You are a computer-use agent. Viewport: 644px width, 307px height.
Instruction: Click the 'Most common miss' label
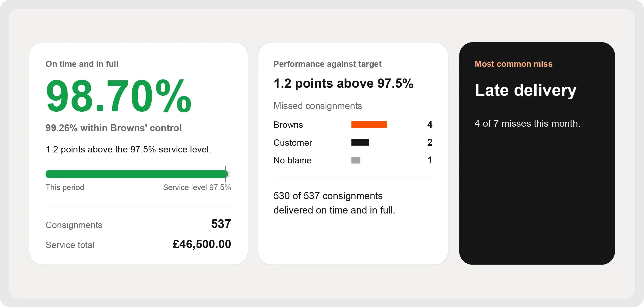(514, 64)
